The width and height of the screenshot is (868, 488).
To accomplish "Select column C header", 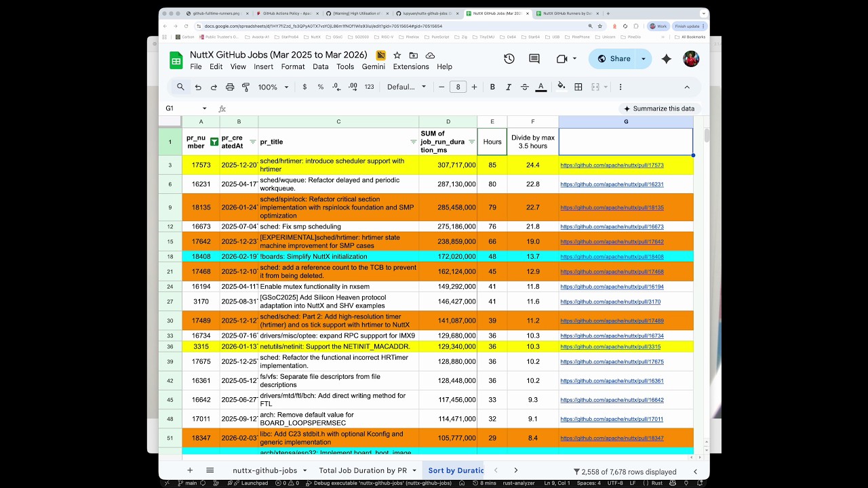I will [x=338, y=122].
